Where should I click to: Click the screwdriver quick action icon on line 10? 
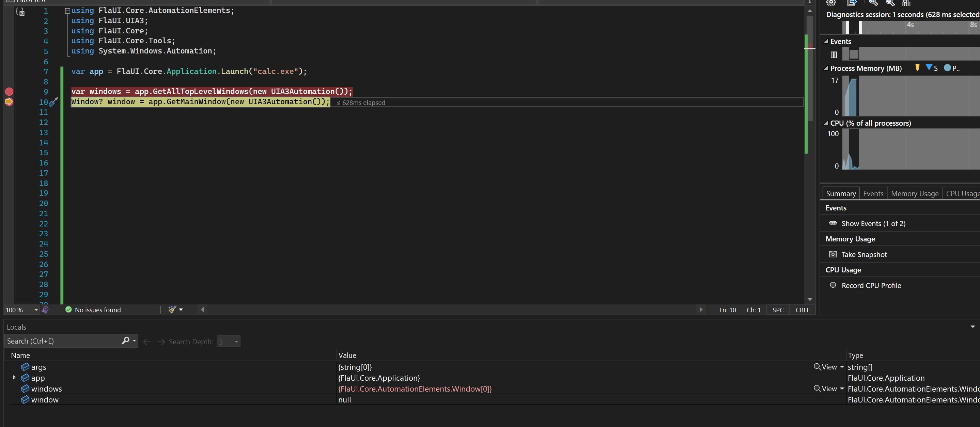53,101
